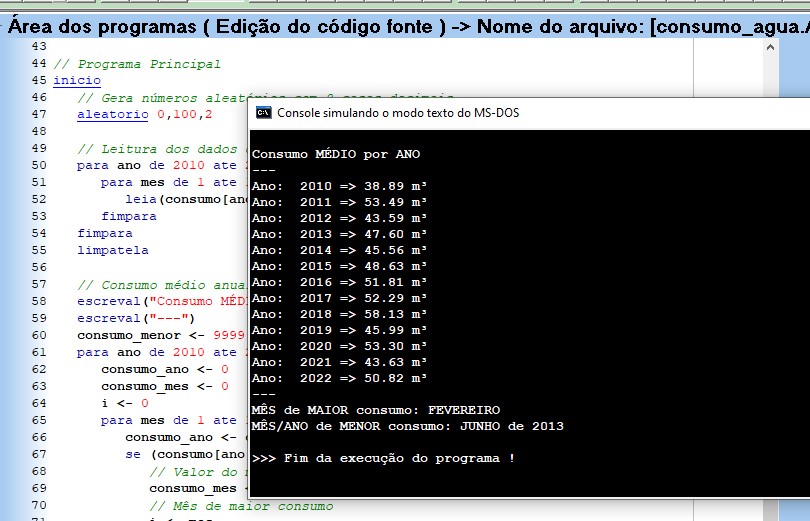Image resolution: width=810 pixels, height=521 pixels.
Task: Click the console row for Ano 2020
Action: pyautogui.click(x=339, y=346)
